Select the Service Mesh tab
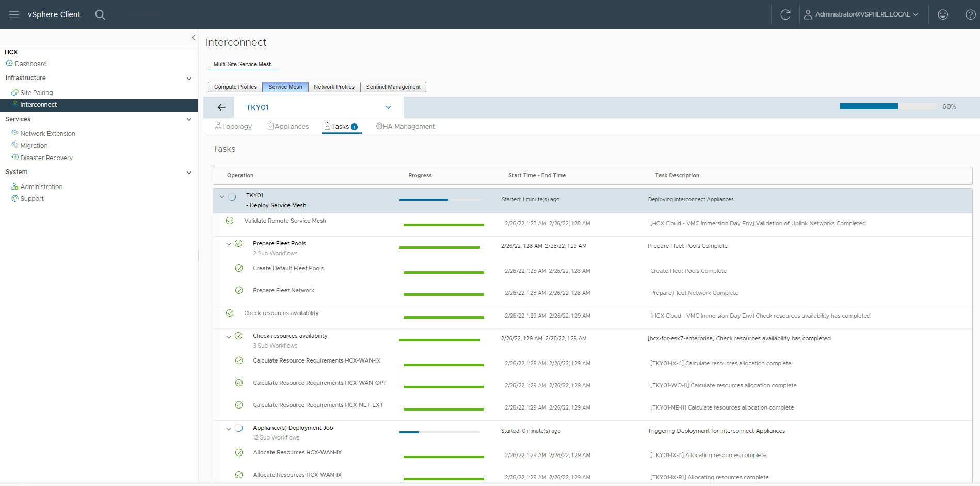 click(x=285, y=87)
